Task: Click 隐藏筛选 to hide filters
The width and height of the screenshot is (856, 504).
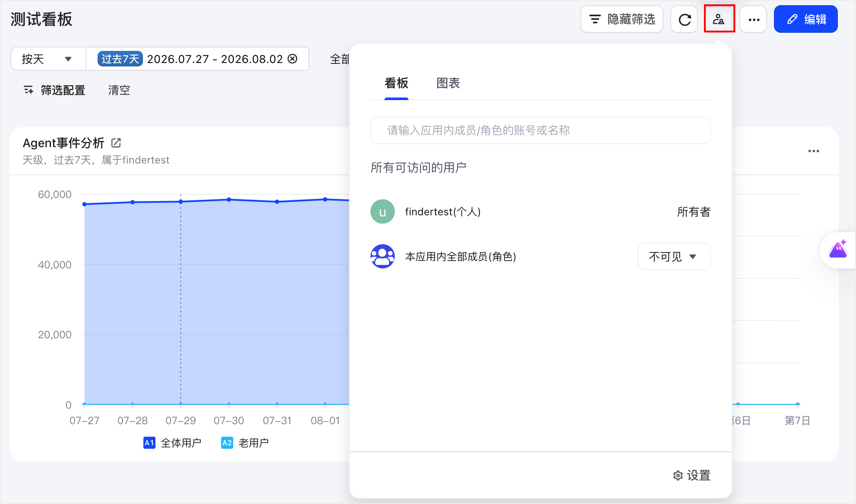Action: coord(622,19)
